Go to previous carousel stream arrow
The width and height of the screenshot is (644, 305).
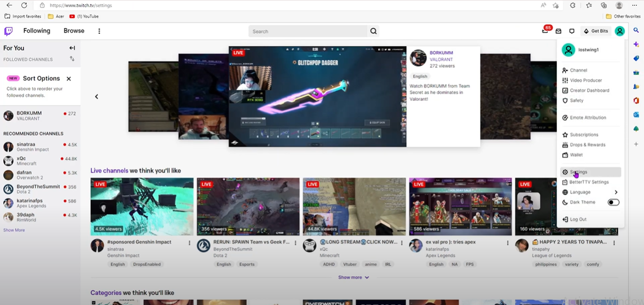(x=96, y=96)
